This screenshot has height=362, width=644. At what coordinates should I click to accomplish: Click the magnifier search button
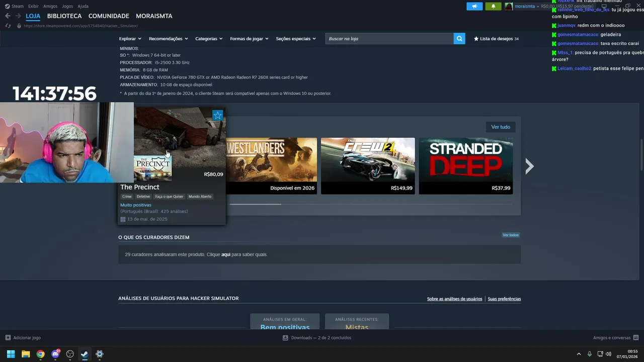[459, 39]
